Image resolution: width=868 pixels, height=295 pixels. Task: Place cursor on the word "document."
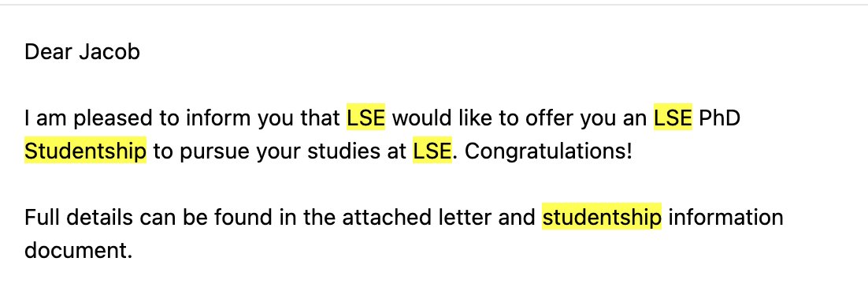tap(79, 250)
